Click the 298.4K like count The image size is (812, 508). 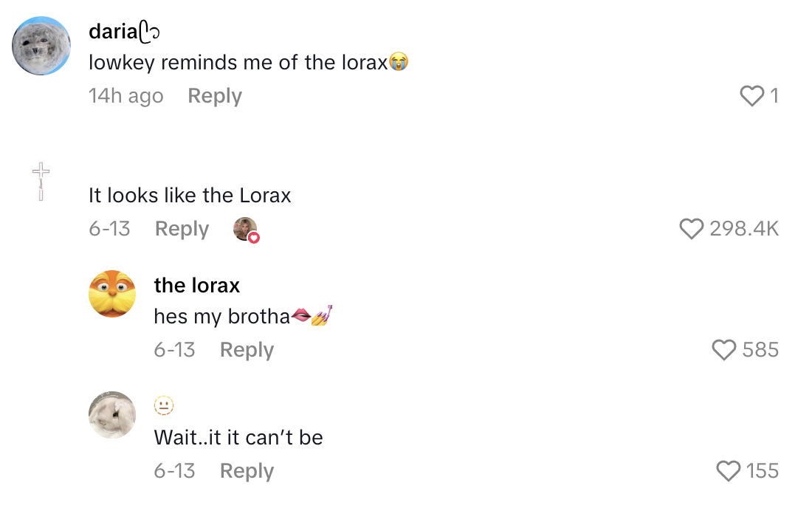click(744, 229)
